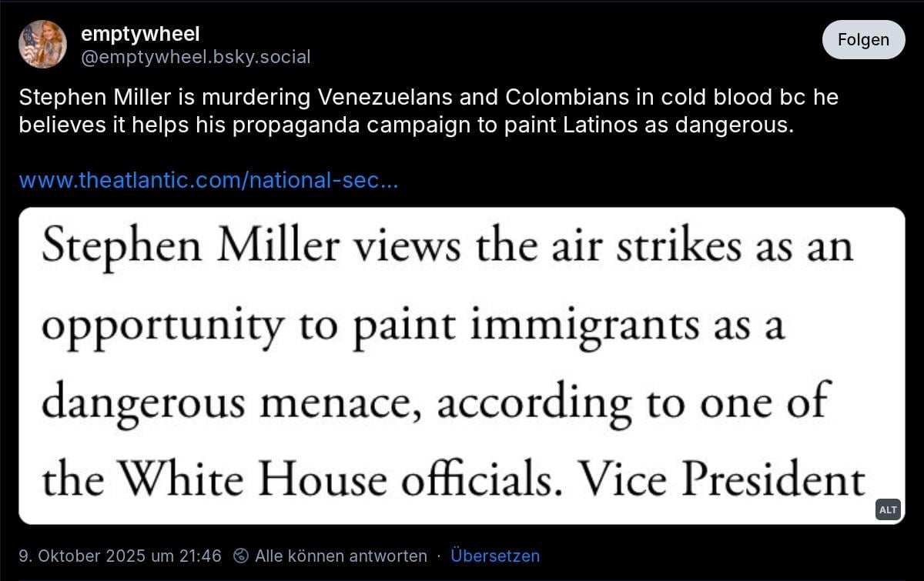The width and height of the screenshot is (924, 581).
Task: Click the @emptywheel.bsky.social handle
Action: 196,57
